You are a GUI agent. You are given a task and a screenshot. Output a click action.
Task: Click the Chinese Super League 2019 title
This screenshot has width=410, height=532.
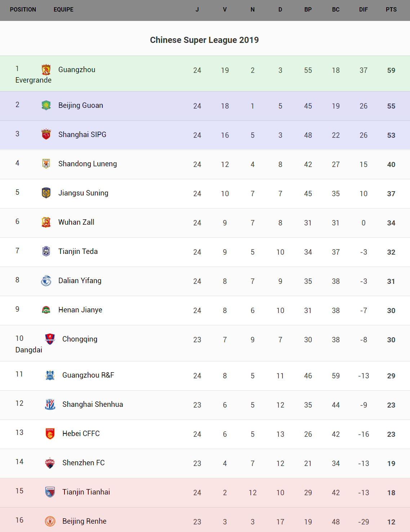[x=204, y=40]
